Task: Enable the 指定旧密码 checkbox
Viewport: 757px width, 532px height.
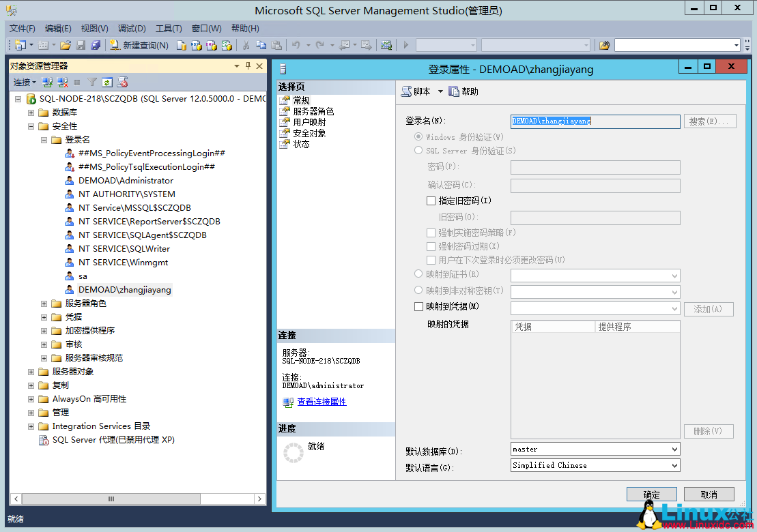Action: tap(431, 200)
